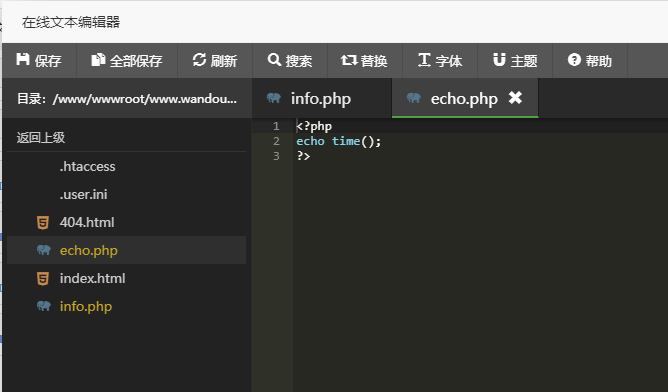The width and height of the screenshot is (668, 392).
Task: Close the echo.php tab
Action: coord(515,98)
